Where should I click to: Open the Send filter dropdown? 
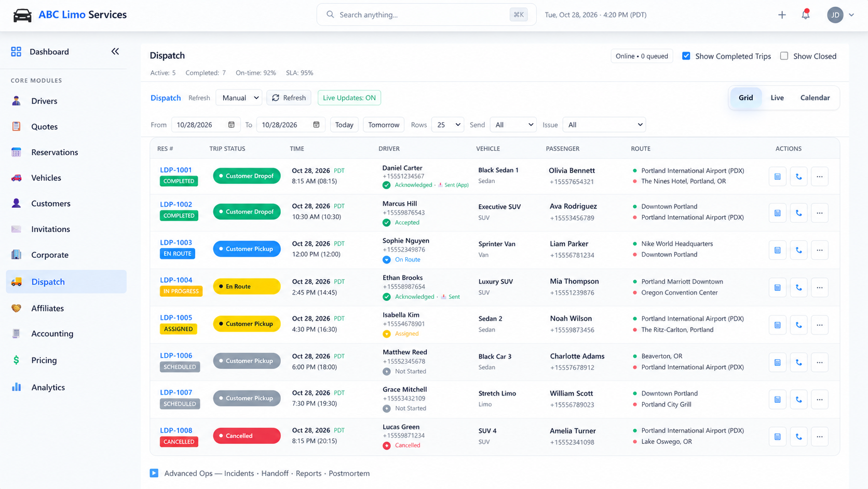coord(513,125)
